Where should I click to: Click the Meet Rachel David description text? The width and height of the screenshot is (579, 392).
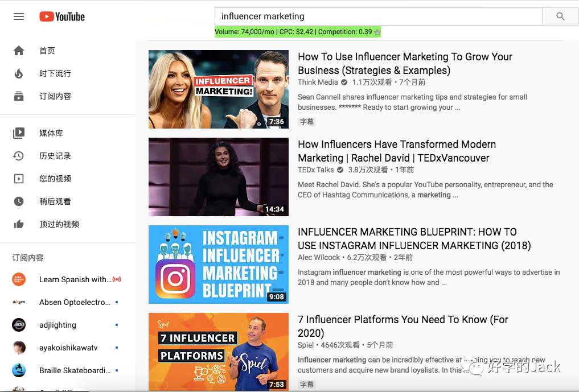coord(425,189)
